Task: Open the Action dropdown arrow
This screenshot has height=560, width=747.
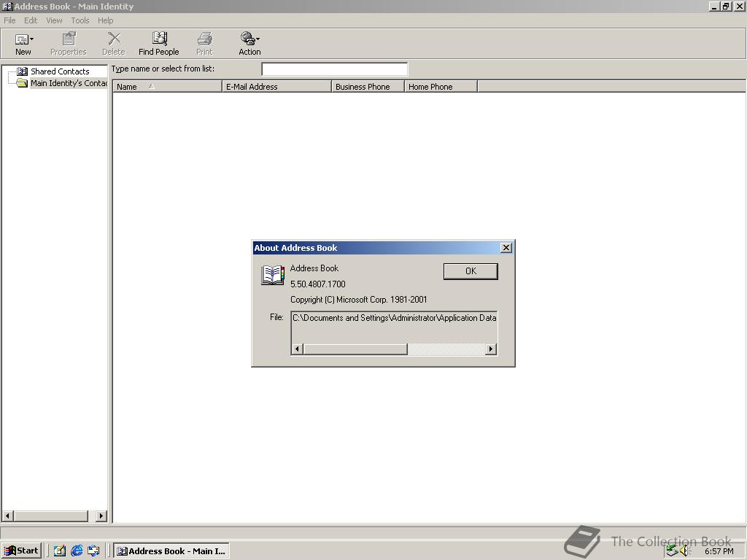Action: [258, 39]
